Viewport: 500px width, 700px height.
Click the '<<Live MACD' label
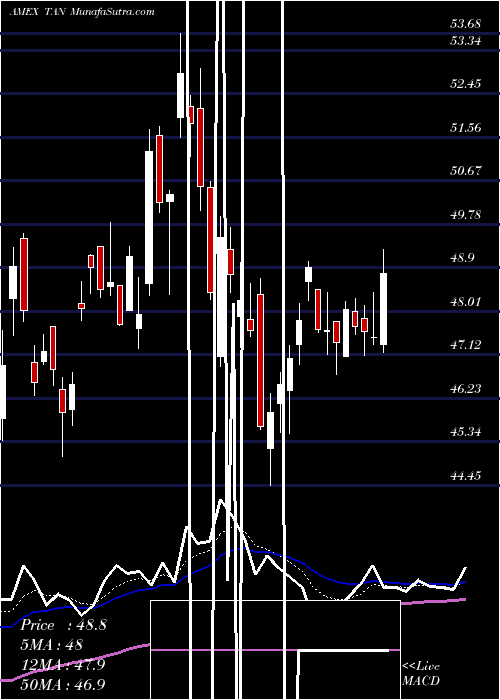421,674
